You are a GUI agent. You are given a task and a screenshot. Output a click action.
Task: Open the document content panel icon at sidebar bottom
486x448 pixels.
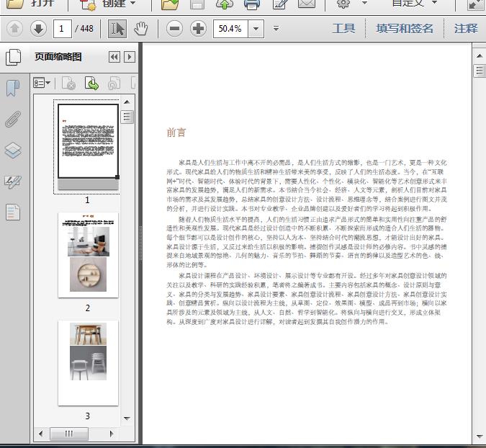(13, 212)
